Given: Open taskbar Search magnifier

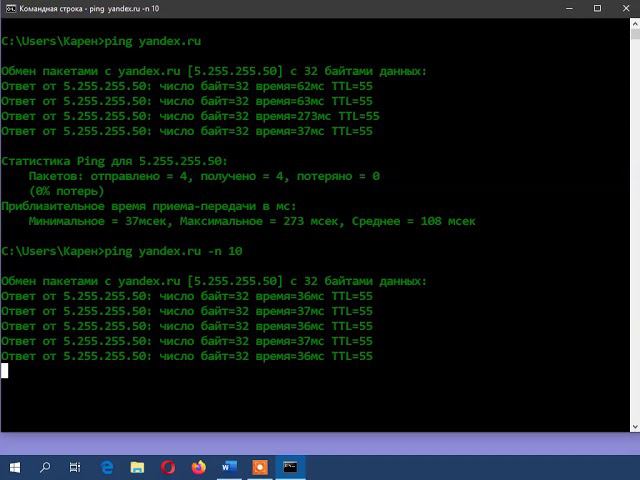Looking at the screenshot, I should [x=45, y=467].
